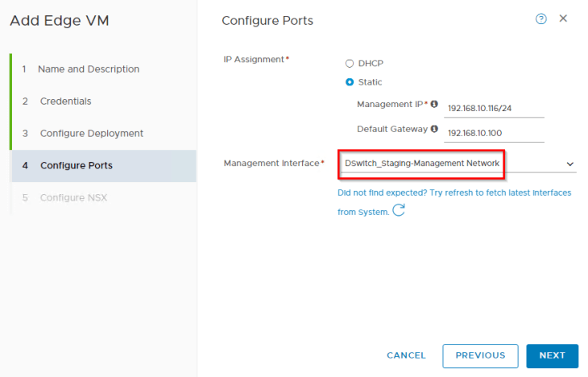Proceed with the NEXT button
Viewport: 588px width, 377px height.
pos(552,355)
